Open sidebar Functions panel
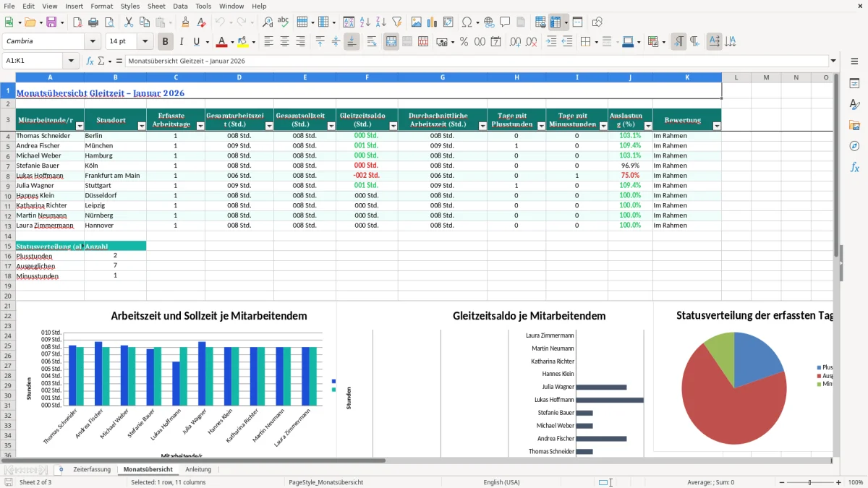This screenshot has width=868, height=488. [854, 167]
